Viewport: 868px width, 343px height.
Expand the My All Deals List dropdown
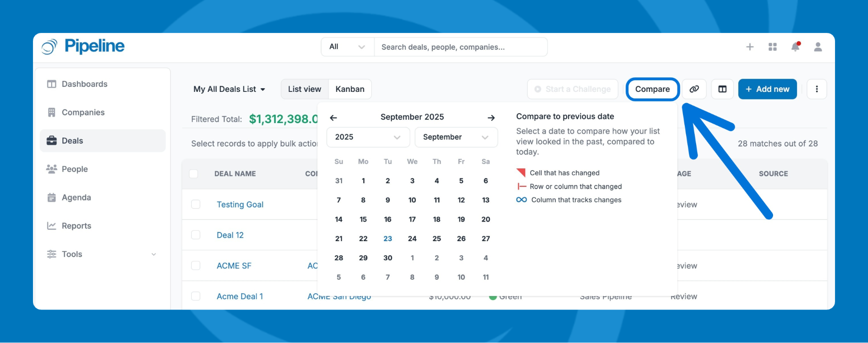(x=229, y=89)
